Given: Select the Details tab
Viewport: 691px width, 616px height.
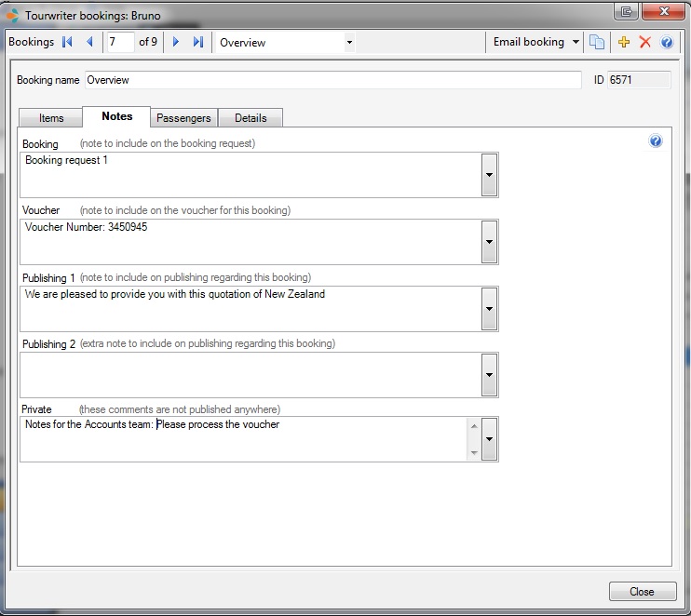Looking at the screenshot, I should point(251,118).
